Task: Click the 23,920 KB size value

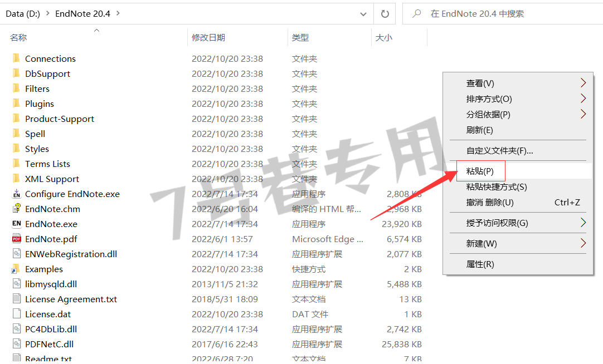Action: coord(402,224)
